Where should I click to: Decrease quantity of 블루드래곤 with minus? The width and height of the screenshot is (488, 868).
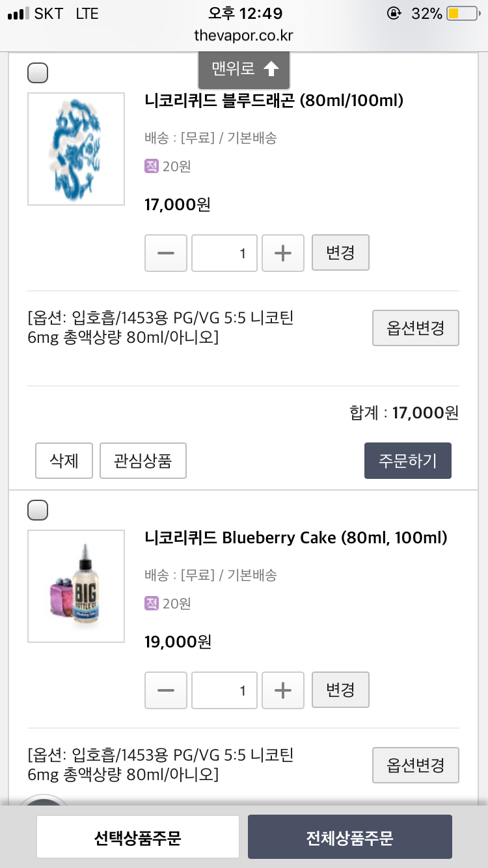(166, 253)
